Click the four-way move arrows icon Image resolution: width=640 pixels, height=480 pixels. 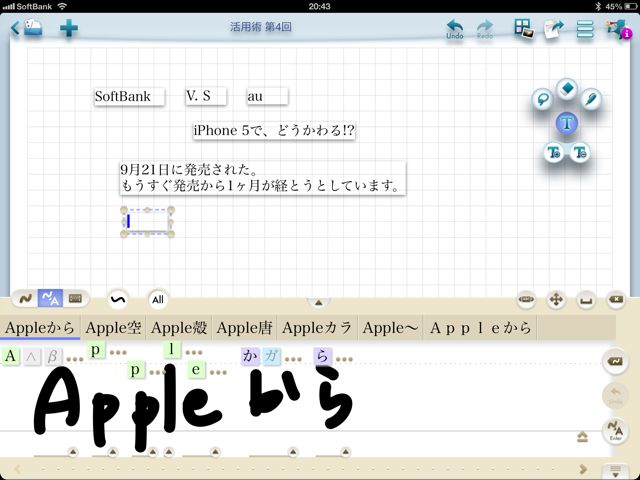[556, 299]
